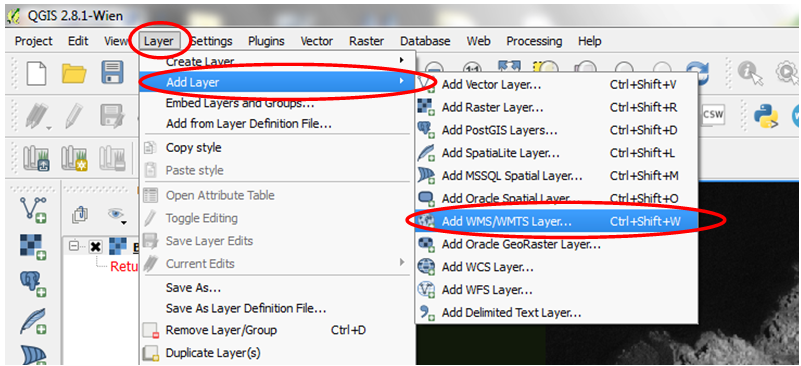The width and height of the screenshot is (801, 366).
Task: Click the Add MSSQL Spatial Layer sidebar icon
Action: [33, 355]
